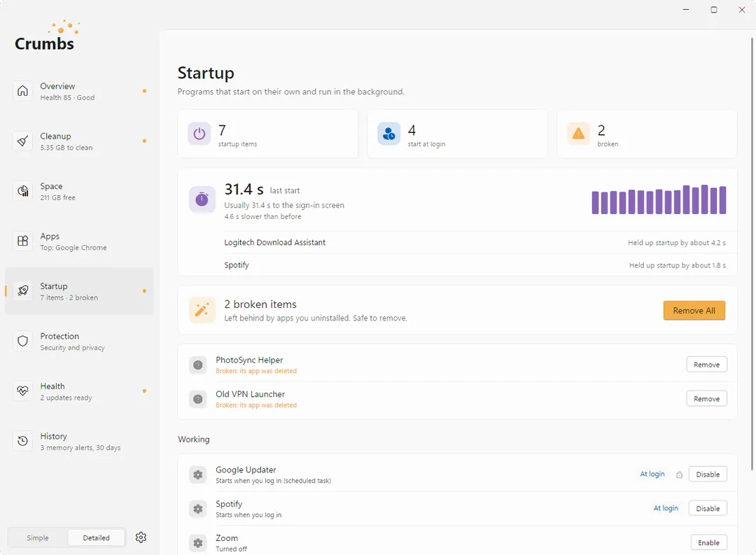The width and height of the screenshot is (756, 555).
Task: Switch to Detailed view mode
Action: click(97, 538)
